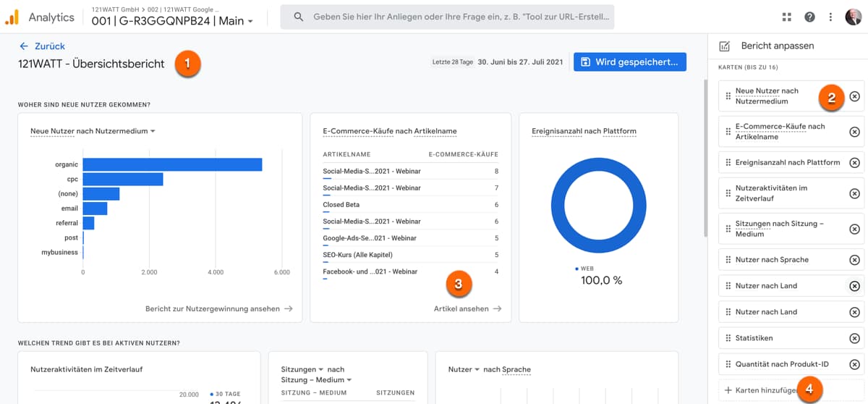This screenshot has height=404, width=868.
Task: Grab drag handle of Nutzer nach Sprache
Action: pyautogui.click(x=728, y=260)
